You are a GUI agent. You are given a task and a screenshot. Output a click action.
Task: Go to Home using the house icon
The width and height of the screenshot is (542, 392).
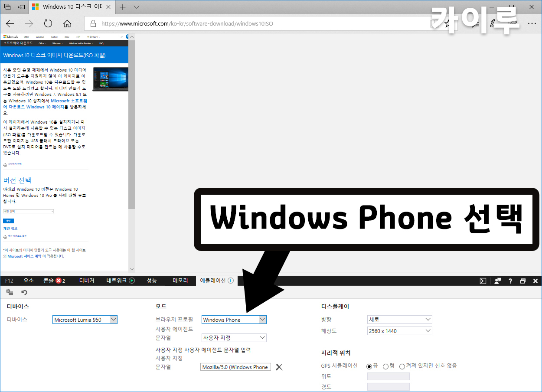pyautogui.click(x=67, y=23)
